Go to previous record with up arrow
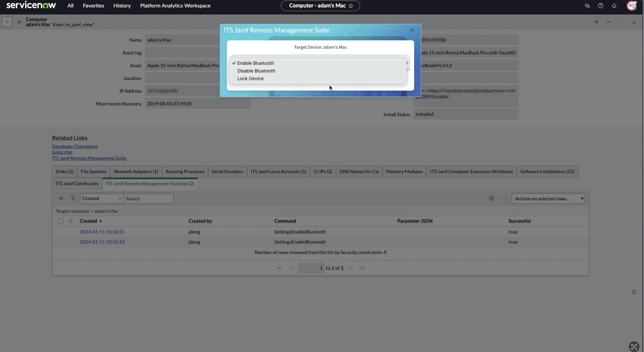The height and width of the screenshot is (352, 644). tap(622, 22)
